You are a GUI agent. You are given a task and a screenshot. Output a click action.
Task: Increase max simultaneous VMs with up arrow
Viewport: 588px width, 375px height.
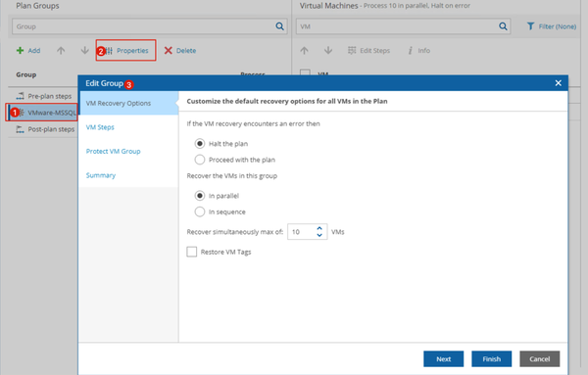pyautogui.click(x=319, y=228)
